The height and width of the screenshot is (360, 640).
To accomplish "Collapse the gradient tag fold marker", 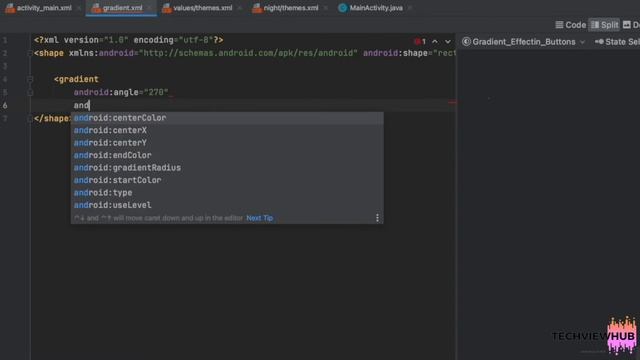I will [30, 79].
